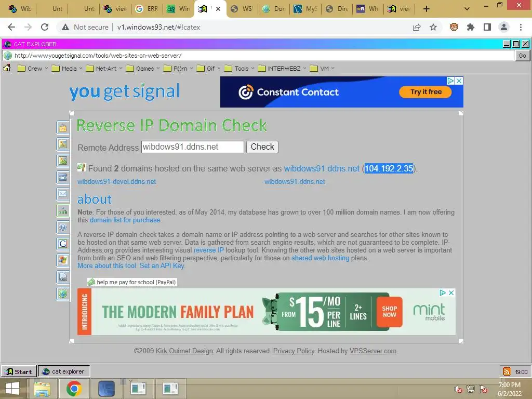Click the Check button
This screenshot has height=399, width=532.
262,147
